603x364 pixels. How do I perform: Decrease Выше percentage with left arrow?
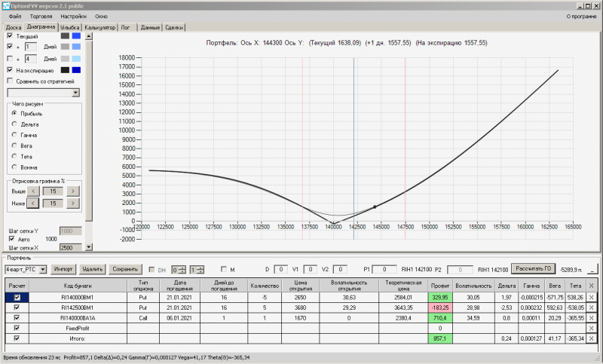[x=33, y=191]
